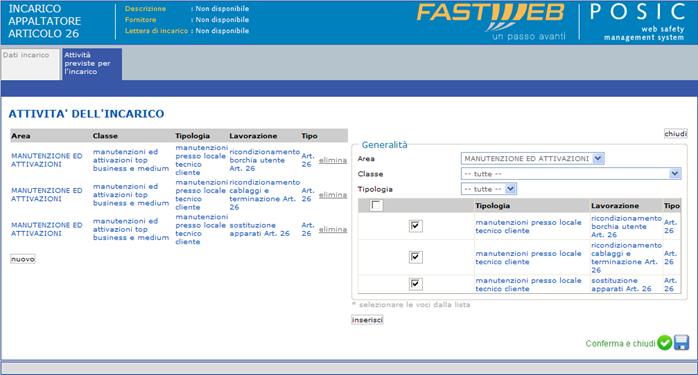
Task: Click the ATTIVITA' DELL'INCARICO heading
Action: point(86,114)
